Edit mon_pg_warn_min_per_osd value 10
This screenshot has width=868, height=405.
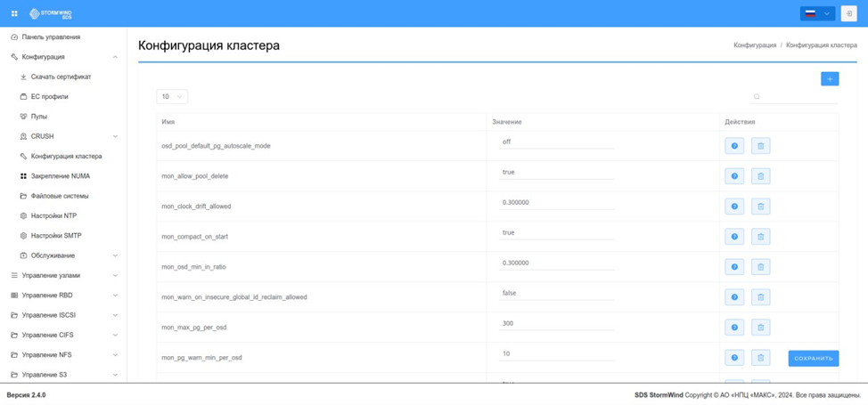click(x=556, y=353)
